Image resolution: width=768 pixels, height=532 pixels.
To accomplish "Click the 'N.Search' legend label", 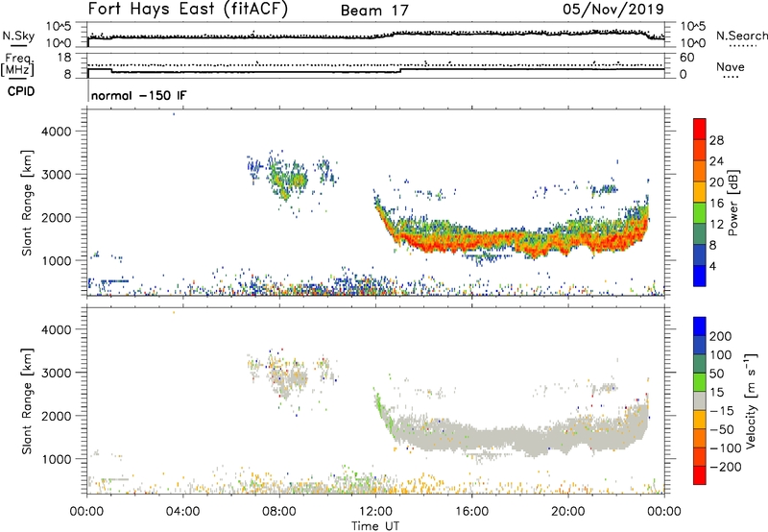I will coord(742,36).
